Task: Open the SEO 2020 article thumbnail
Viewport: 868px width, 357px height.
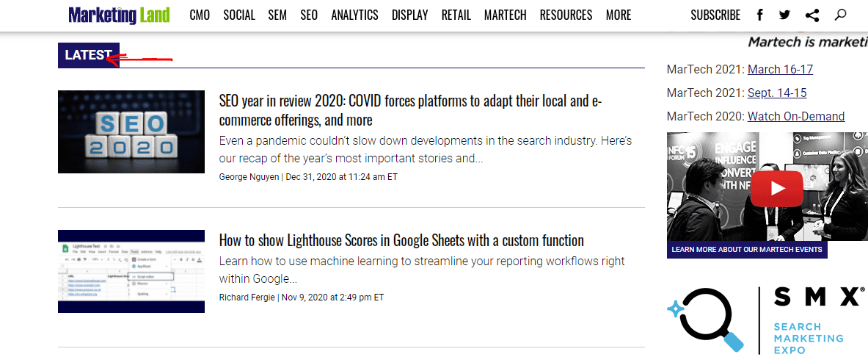Action: pos(131,132)
